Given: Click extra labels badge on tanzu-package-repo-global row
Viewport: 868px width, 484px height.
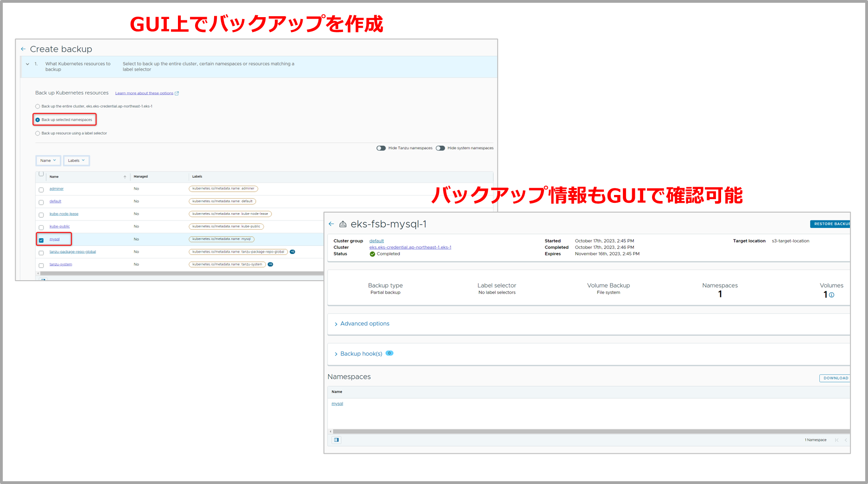Looking at the screenshot, I should pos(292,252).
